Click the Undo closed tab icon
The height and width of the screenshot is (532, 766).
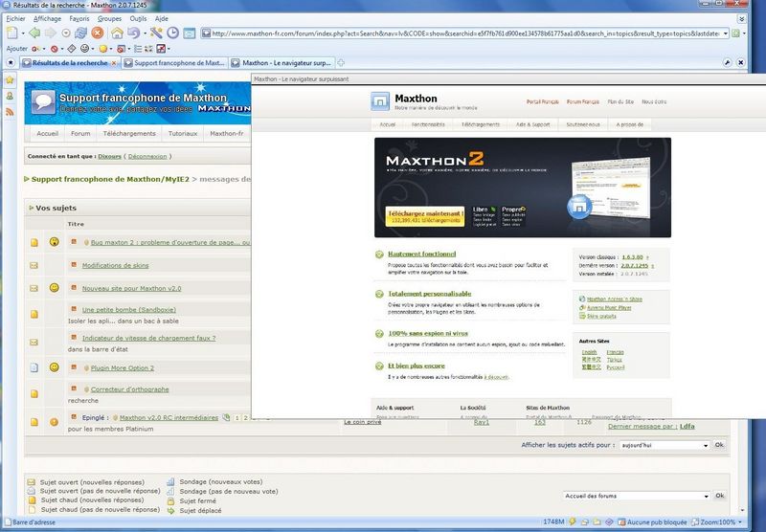[133, 33]
